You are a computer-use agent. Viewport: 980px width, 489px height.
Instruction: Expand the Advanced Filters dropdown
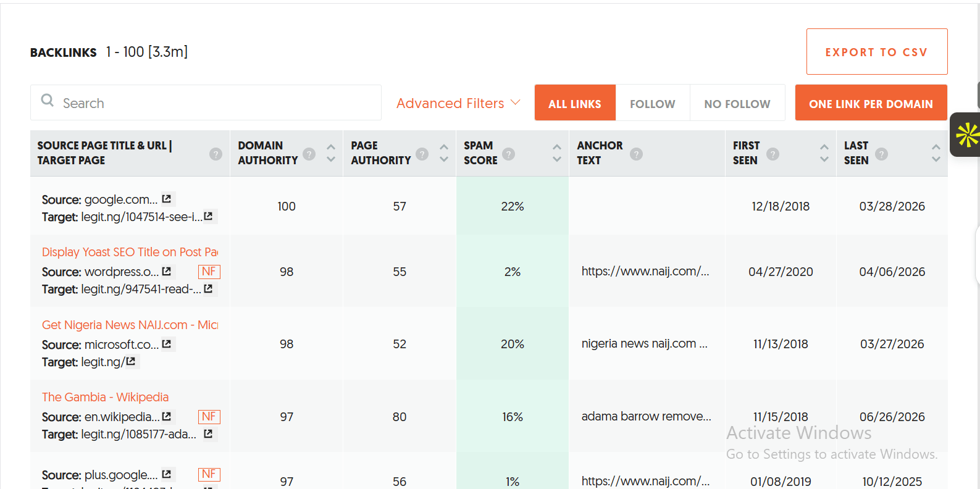459,103
